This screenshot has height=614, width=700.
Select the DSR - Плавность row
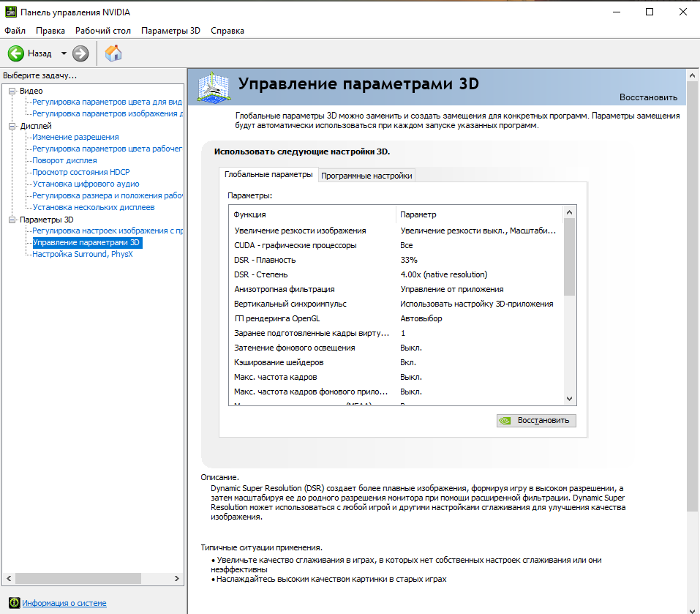396,260
